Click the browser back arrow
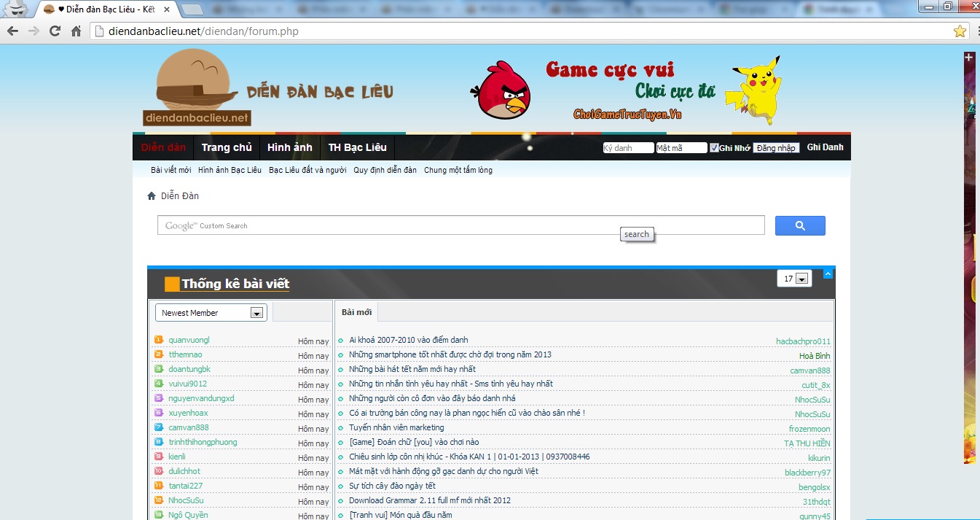This screenshot has height=520, width=980. [x=12, y=31]
